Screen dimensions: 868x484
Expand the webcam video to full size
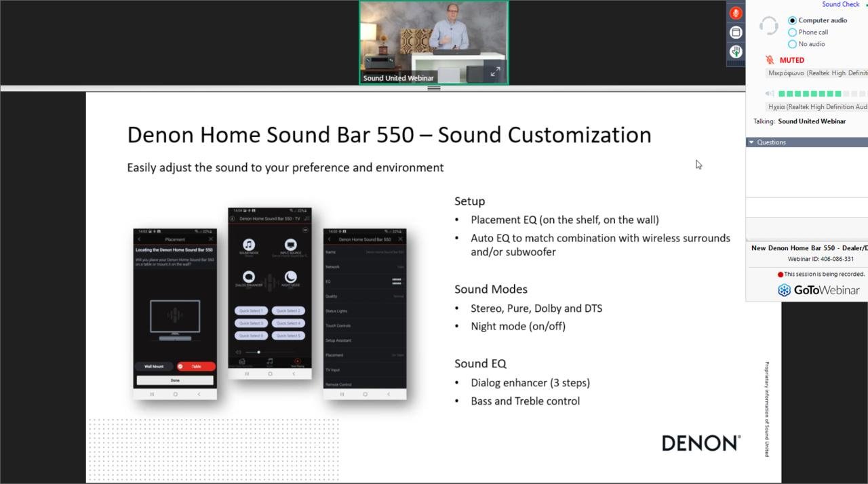(x=495, y=71)
